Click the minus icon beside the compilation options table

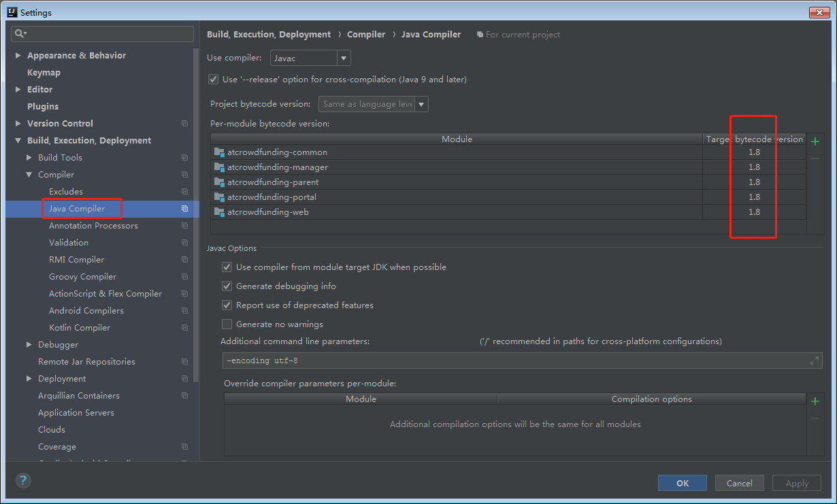[815, 418]
